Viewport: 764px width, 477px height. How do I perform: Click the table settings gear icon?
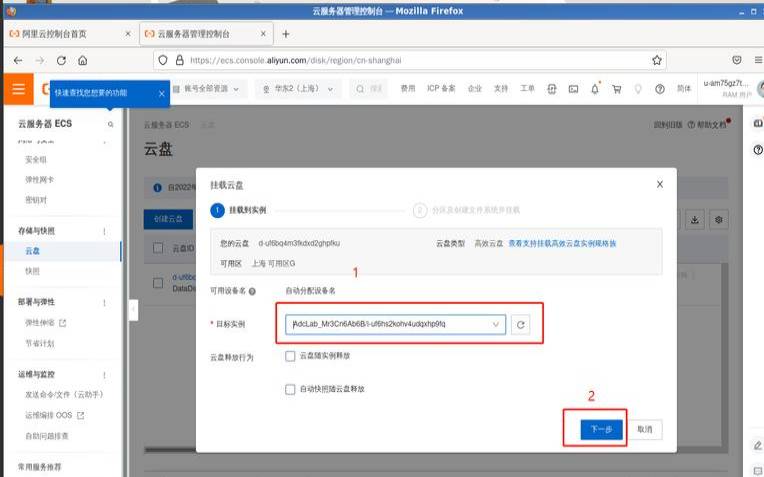[x=719, y=220]
